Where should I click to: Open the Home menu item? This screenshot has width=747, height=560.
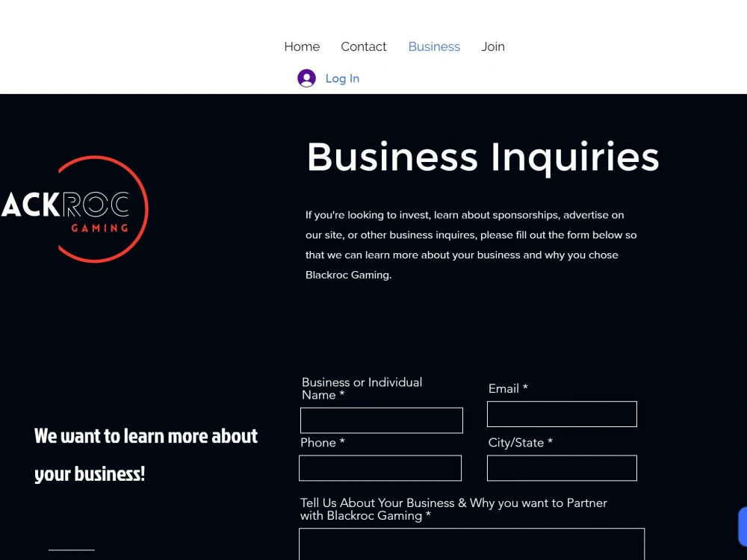click(x=302, y=46)
